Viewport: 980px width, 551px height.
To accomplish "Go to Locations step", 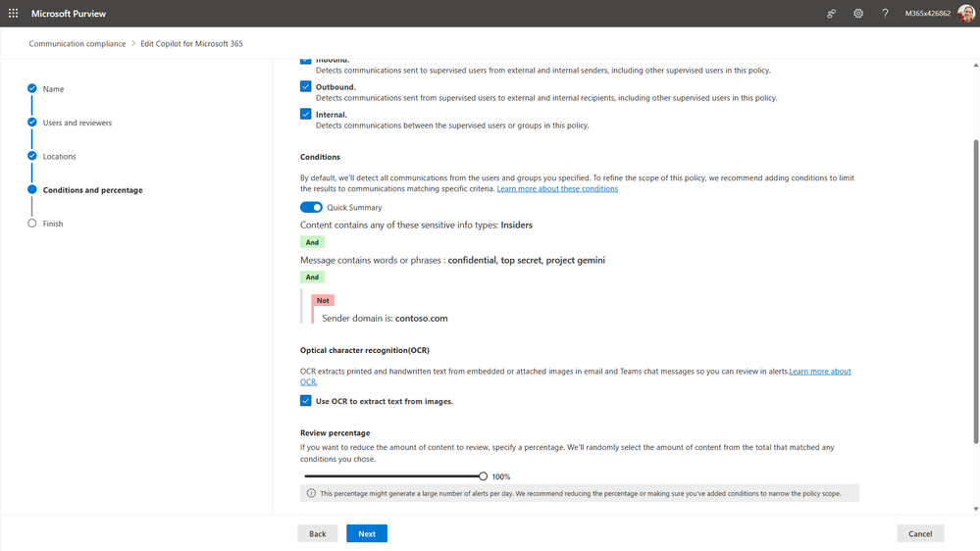I will (x=60, y=156).
